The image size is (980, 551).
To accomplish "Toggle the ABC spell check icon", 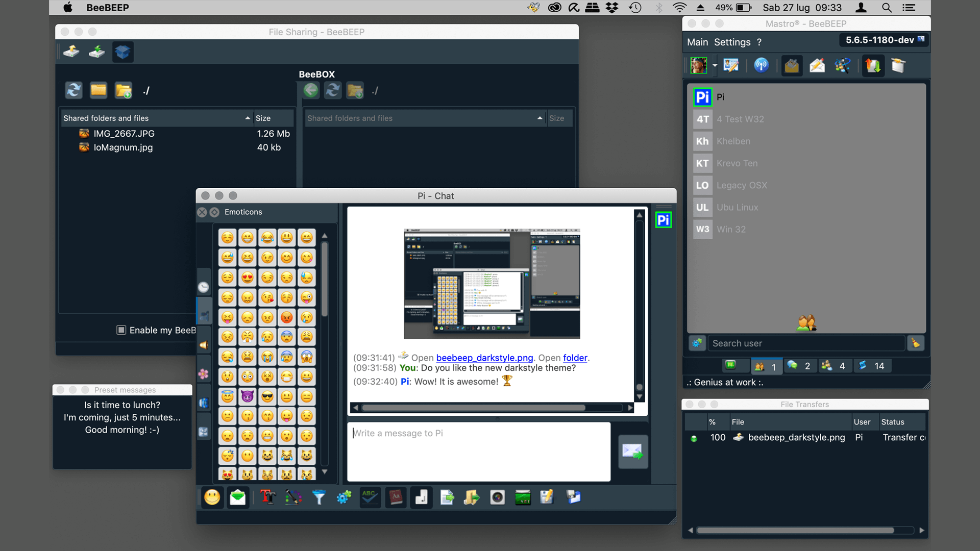I will pyautogui.click(x=370, y=497).
